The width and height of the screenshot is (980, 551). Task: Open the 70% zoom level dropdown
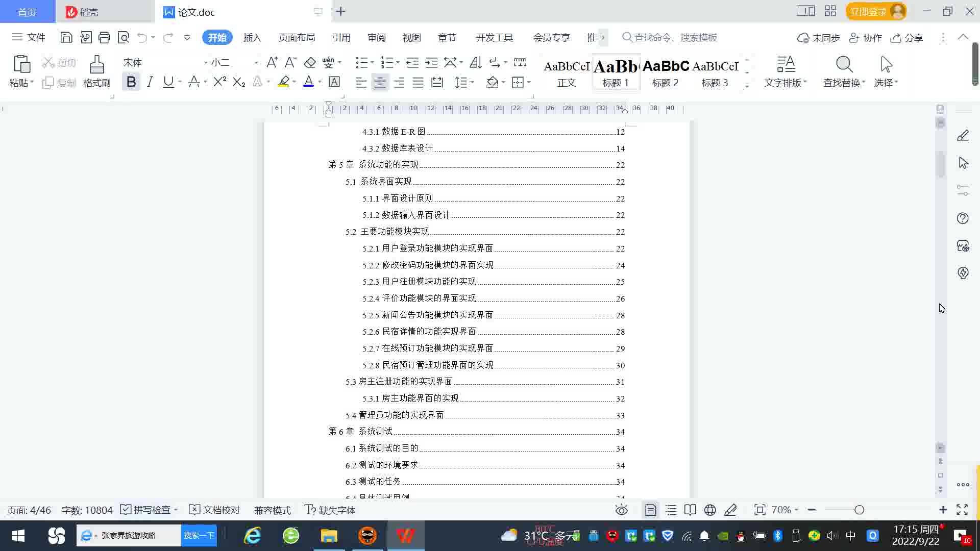[x=785, y=510]
